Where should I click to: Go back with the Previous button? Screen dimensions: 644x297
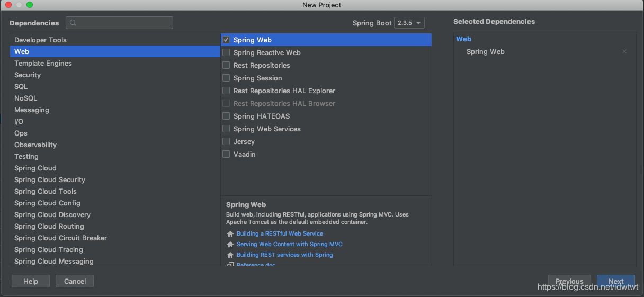[x=569, y=281]
